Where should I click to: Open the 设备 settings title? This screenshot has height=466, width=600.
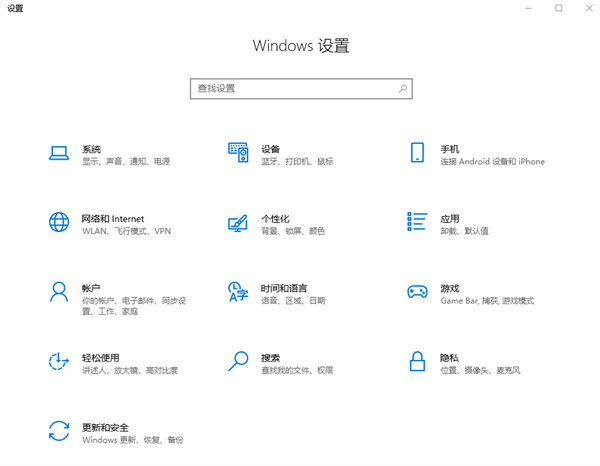pos(271,149)
